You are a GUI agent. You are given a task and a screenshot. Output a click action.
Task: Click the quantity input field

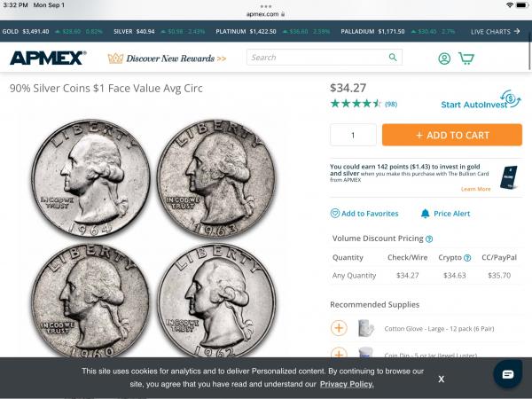[353, 135]
